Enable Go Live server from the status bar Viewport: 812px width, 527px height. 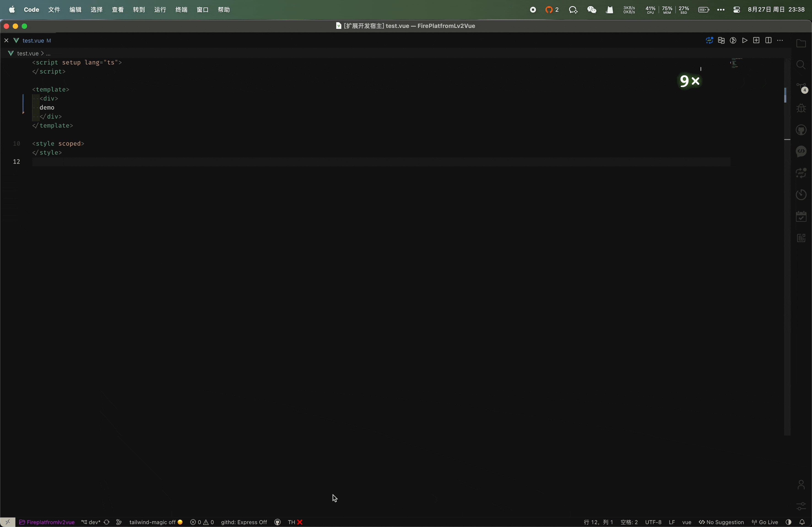765,522
